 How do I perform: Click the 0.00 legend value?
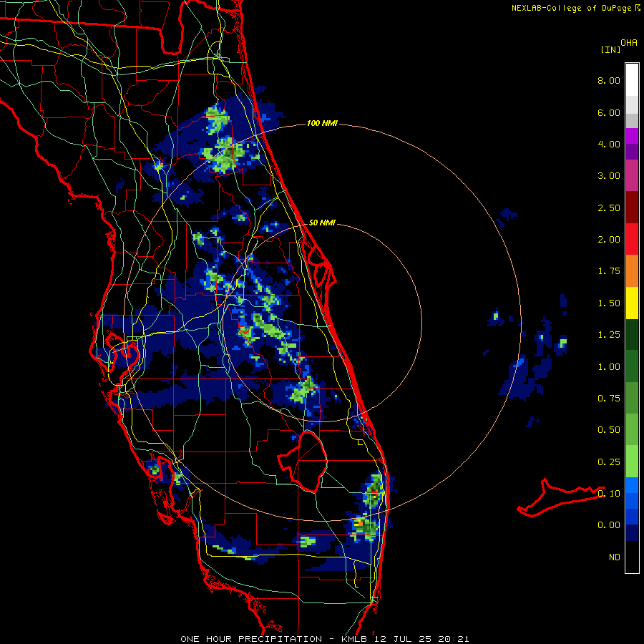pos(609,525)
